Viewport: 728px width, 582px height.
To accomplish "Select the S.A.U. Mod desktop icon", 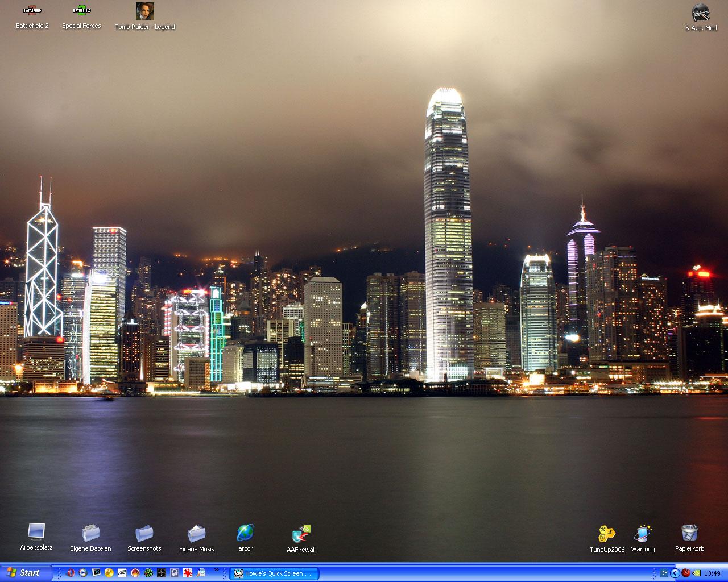I will pyautogui.click(x=701, y=18).
